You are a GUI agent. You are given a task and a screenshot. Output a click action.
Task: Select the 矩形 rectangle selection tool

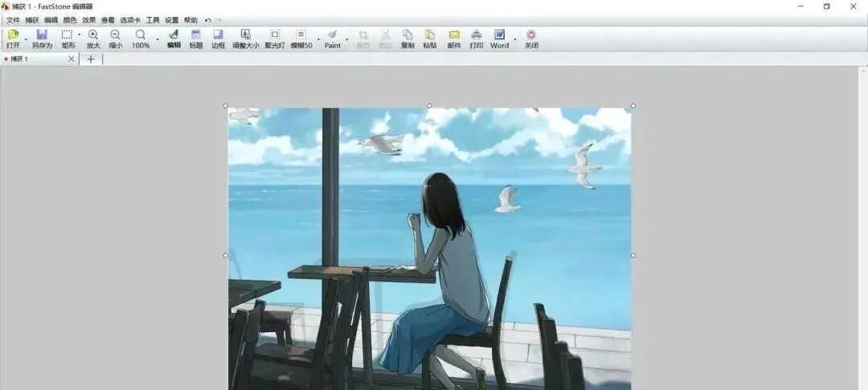point(68,39)
